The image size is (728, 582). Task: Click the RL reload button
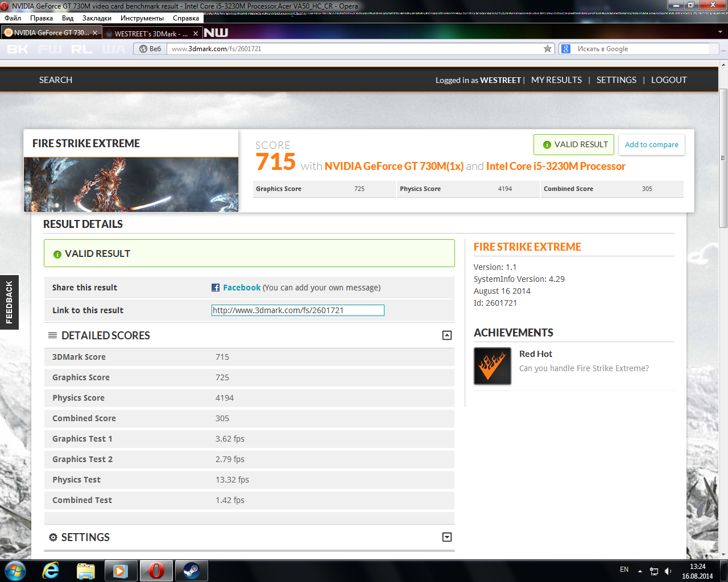tap(82, 49)
